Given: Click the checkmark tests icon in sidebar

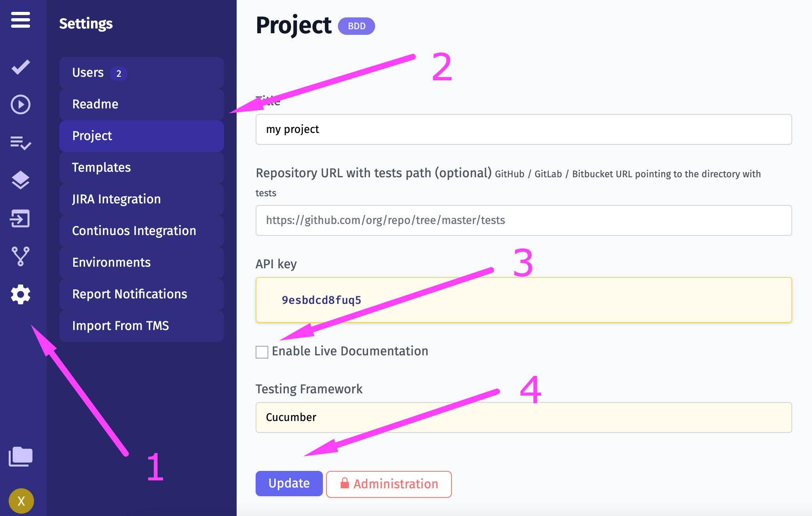Looking at the screenshot, I should click(x=21, y=67).
